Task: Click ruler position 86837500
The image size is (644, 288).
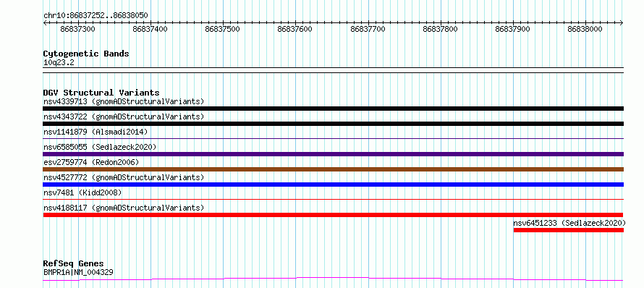Action: [223, 29]
